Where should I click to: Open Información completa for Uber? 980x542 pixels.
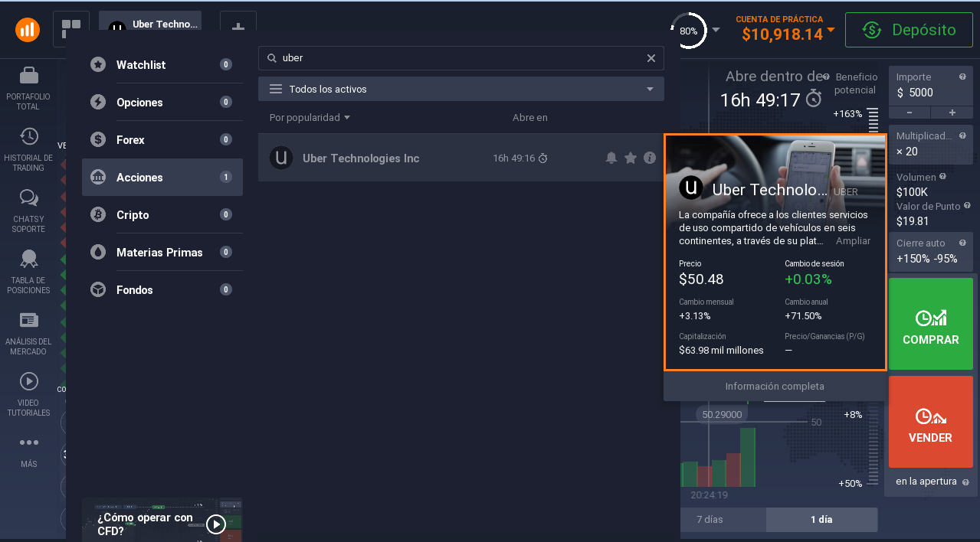(775, 387)
